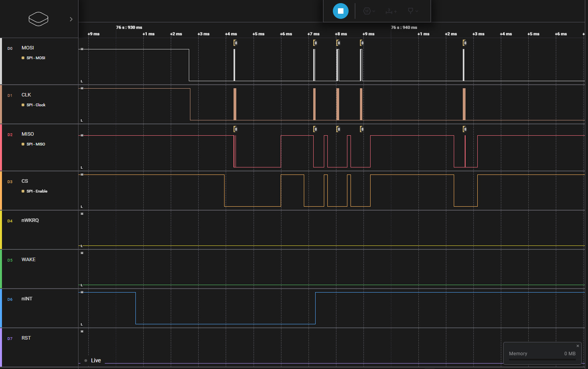Click the MOSI decoded byte bubble near +7 ms
Screen dimensions: 588x369
pos(315,43)
